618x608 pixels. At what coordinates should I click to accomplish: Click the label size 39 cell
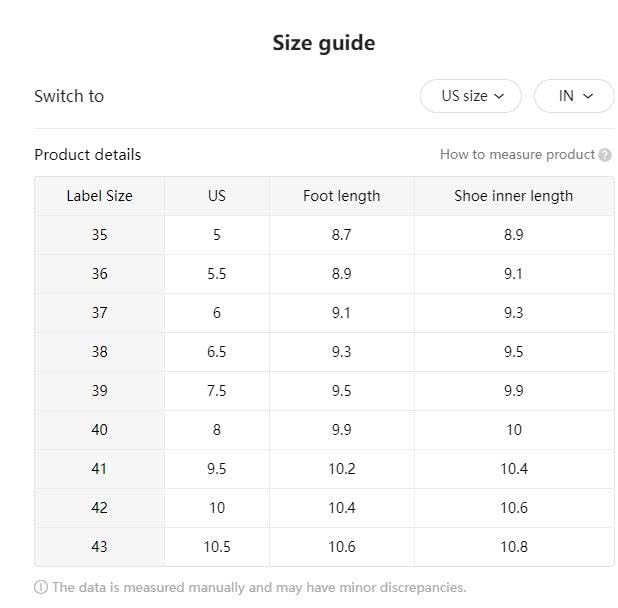99,391
